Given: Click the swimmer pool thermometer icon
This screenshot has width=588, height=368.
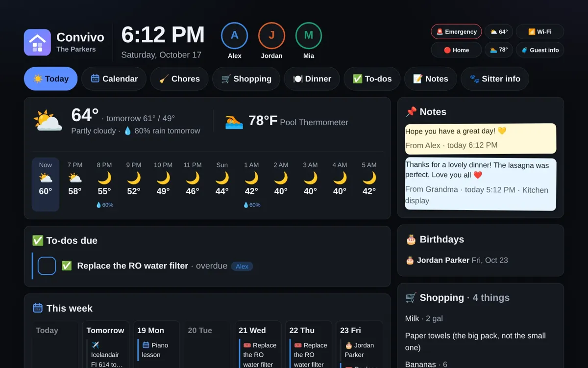Looking at the screenshot, I should click(234, 121).
